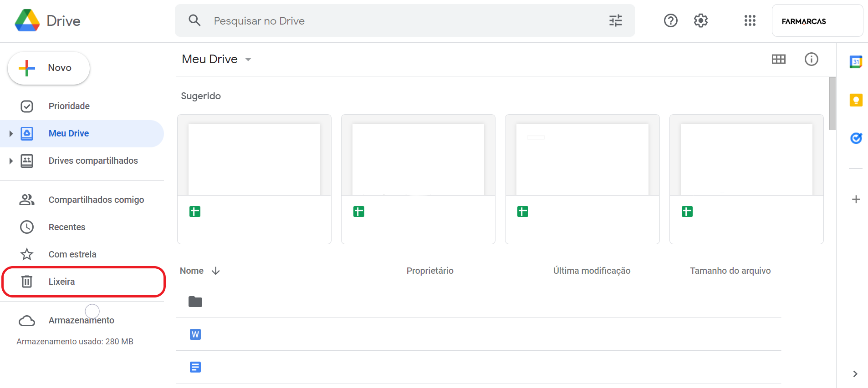Open the Help question mark icon
868x388 pixels.
tap(670, 21)
